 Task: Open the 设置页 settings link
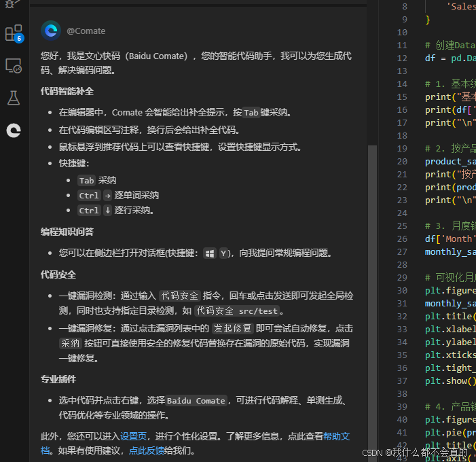tap(133, 436)
